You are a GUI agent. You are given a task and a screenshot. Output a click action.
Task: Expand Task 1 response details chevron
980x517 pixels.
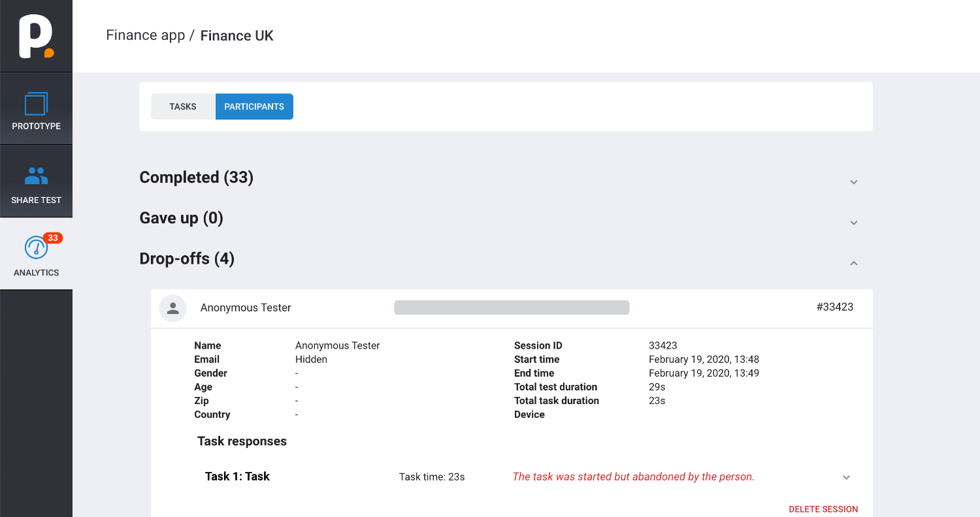tap(846, 477)
